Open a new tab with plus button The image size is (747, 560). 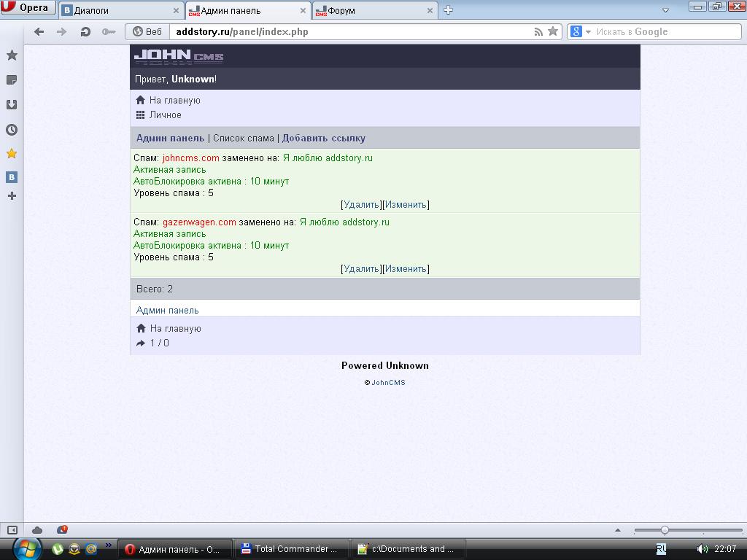[x=449, y=10]
